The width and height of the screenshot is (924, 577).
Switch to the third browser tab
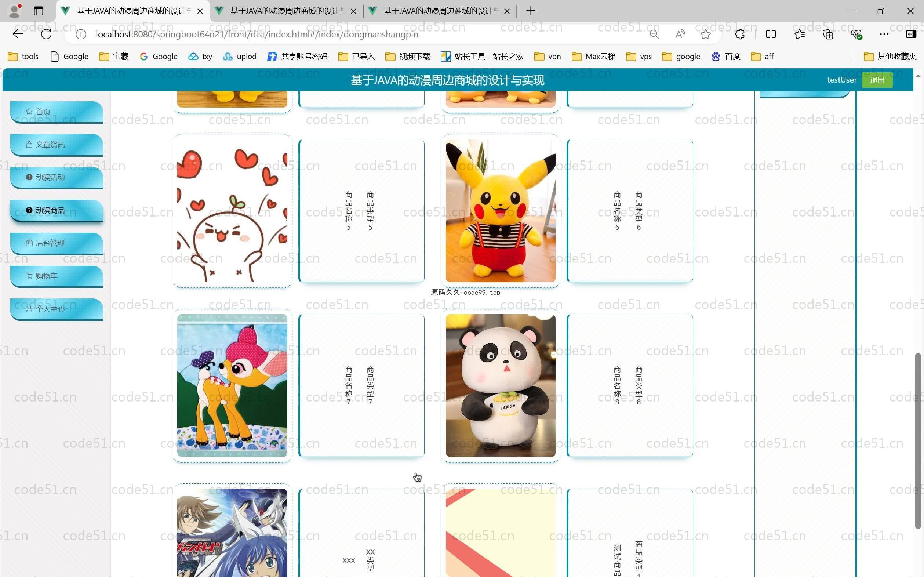(x=440, y=11)
